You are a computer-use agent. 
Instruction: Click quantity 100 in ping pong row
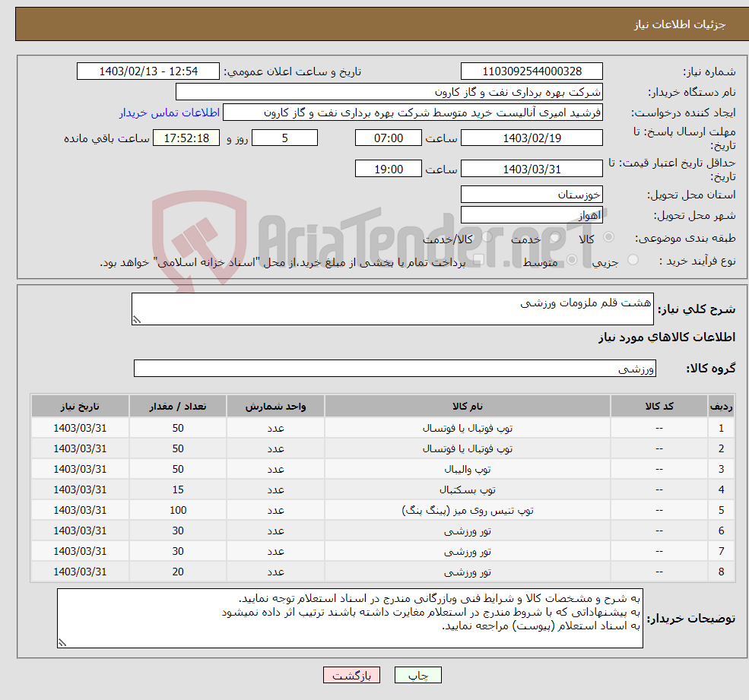coord(178,511)
